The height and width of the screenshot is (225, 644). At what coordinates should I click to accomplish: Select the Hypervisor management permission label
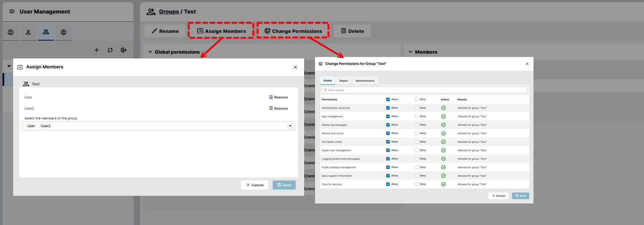coord(337,150)
